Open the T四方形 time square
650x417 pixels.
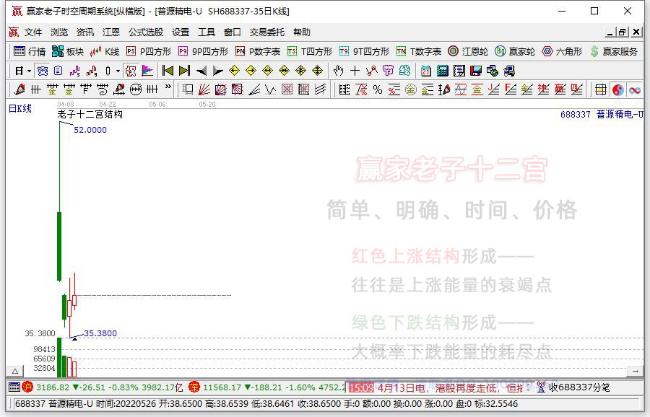click(310, 51)
